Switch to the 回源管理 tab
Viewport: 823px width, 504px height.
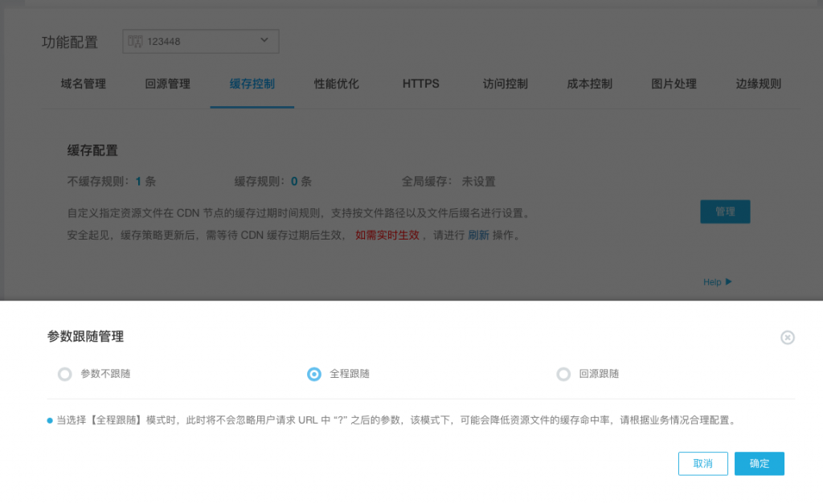coord(167,84)
